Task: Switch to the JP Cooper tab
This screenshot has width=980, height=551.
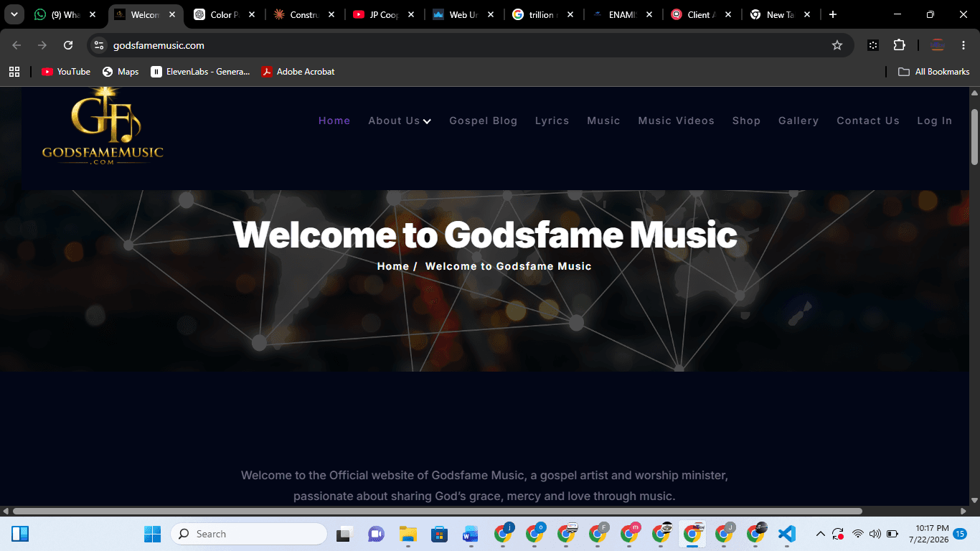Action: click(x=384, y=14)
